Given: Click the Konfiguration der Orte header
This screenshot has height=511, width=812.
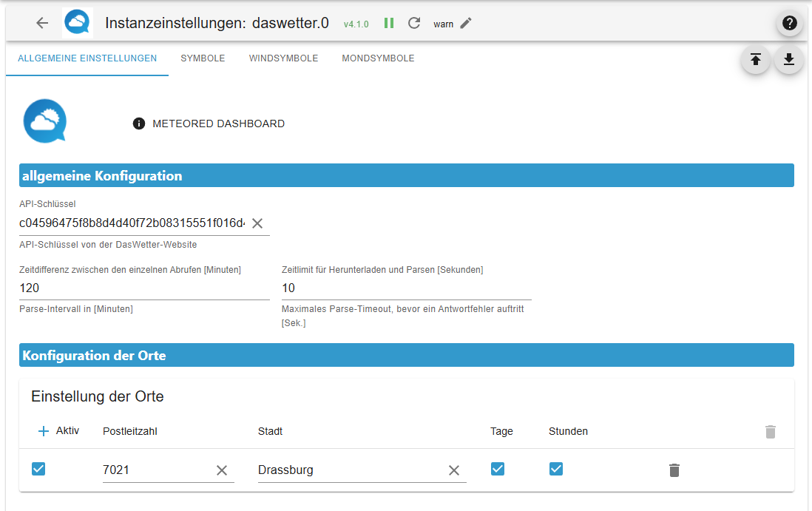Looking at the screenshot, I should tap(407, 355).
